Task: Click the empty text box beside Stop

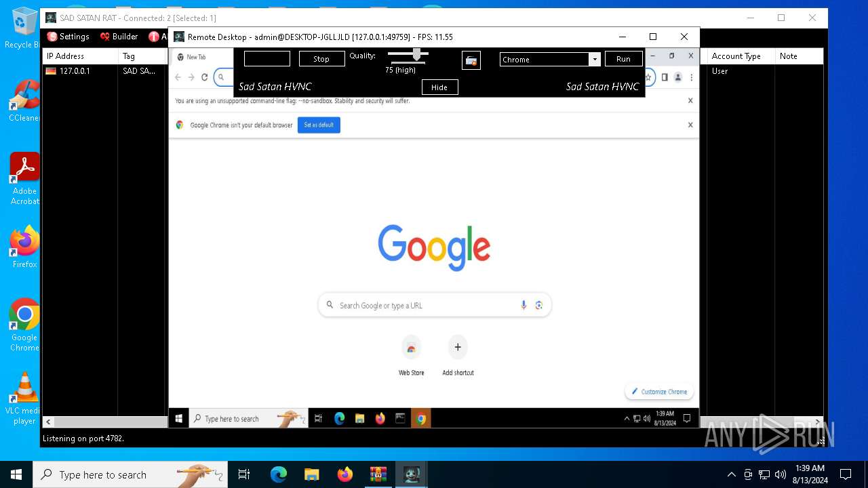Action: [267, 59]
